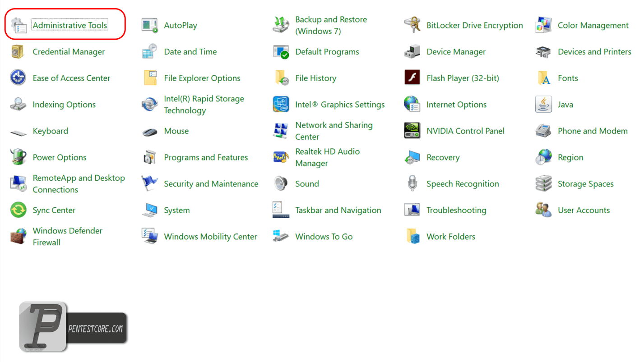Open the Keyboard icon
The width and height of the screenshot is (644, 362).
(x=19, y=132)
